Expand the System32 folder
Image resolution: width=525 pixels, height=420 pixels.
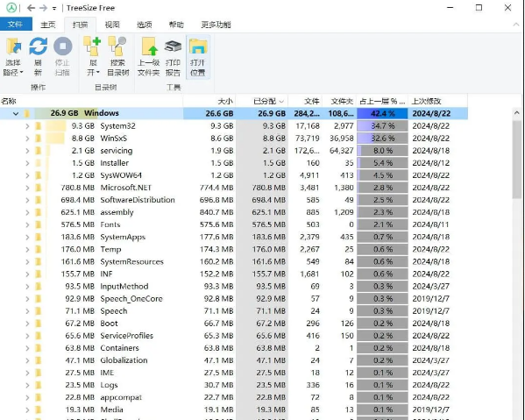click(x=27, y=126)
